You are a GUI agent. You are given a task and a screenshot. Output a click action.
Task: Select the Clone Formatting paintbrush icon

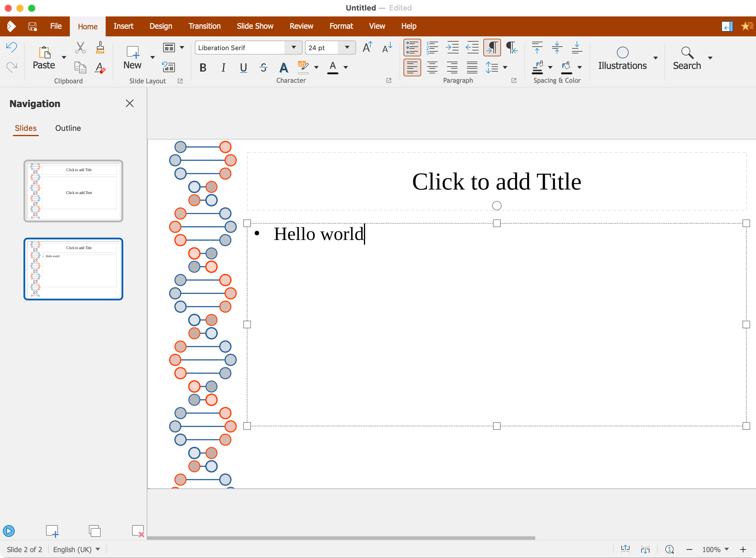[100, 47]
